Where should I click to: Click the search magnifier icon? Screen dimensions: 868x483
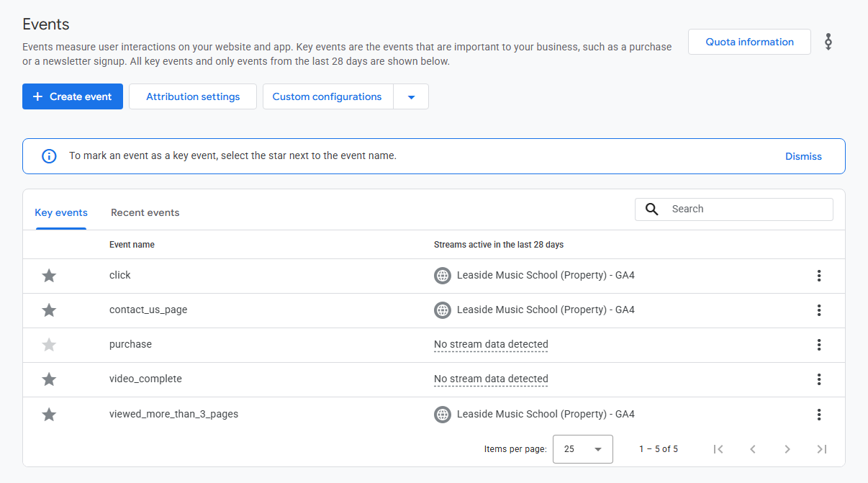pos(652,209)
